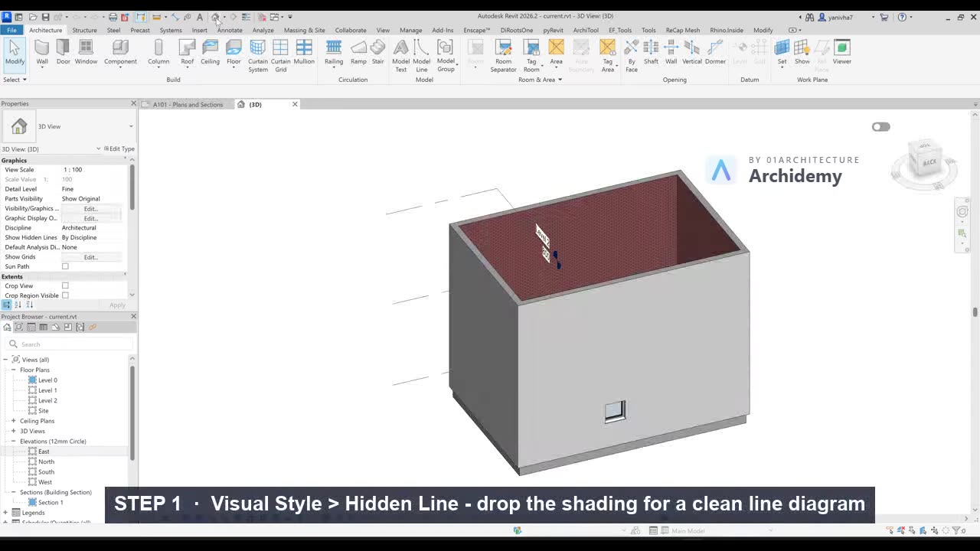Switch to the Massing & Site tab

(x=304, y=30)
